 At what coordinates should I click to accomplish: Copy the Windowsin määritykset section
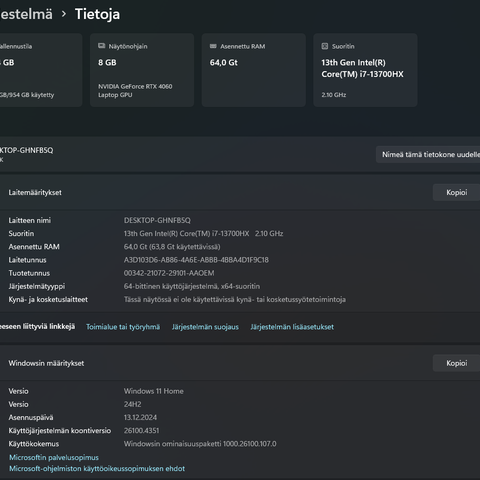tap(456, 363)
